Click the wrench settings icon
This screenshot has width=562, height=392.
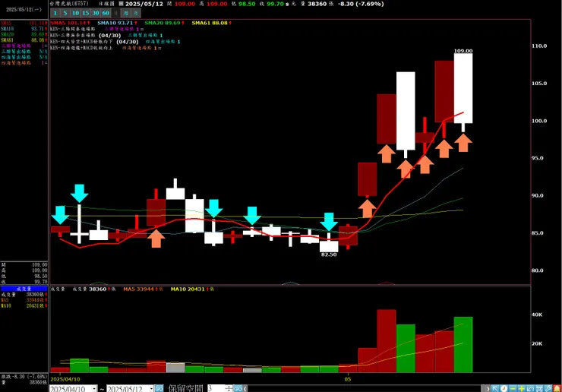(548, 388)
